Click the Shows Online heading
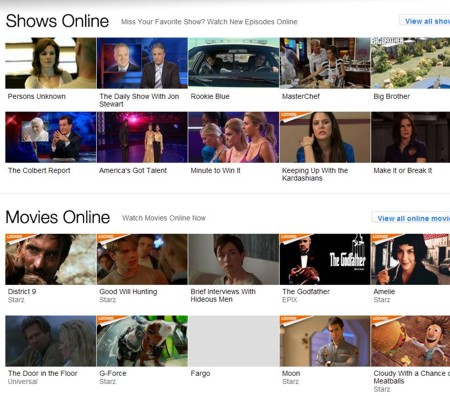 click(57, 21)
